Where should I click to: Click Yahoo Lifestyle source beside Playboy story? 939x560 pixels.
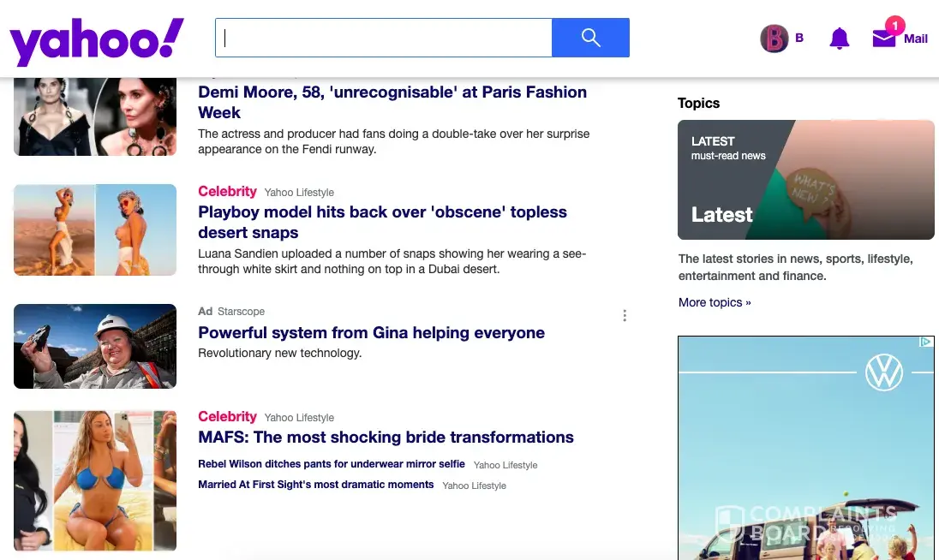[299, 193]
